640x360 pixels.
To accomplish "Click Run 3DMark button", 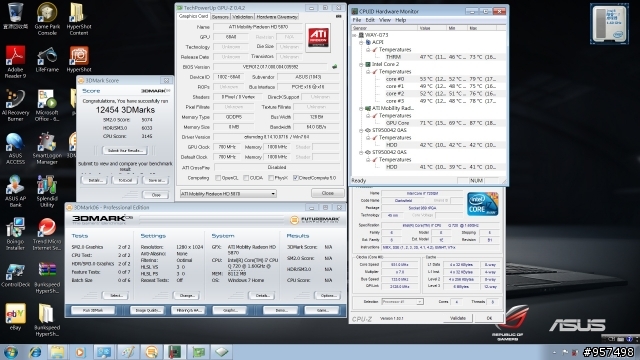I will pyautogui.click(x=93, y=310).
